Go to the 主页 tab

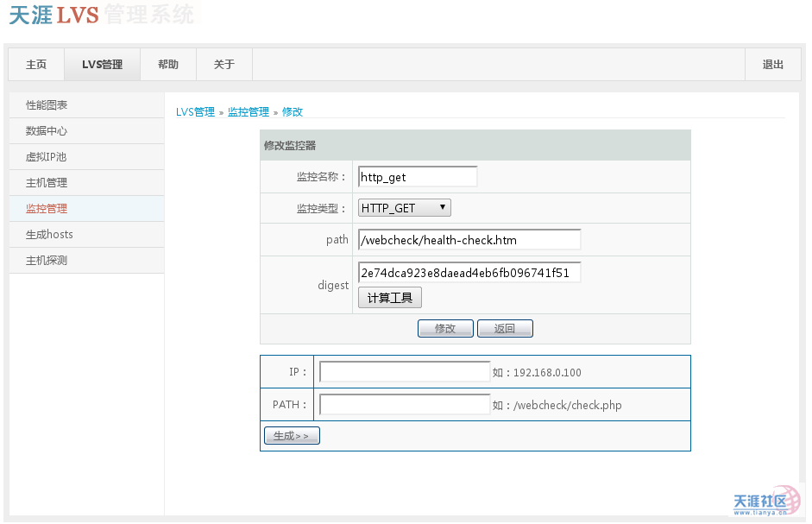click(x=36, y=65)
